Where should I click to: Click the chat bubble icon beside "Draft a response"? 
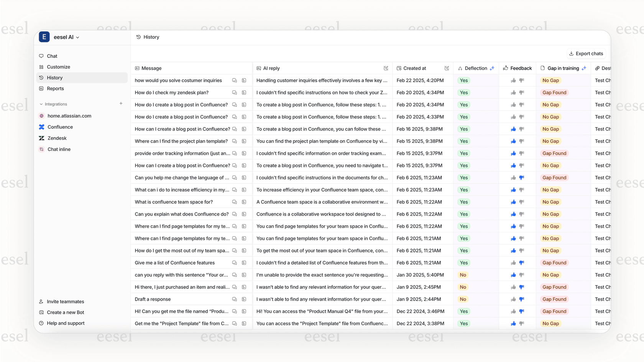coord(234,299)
